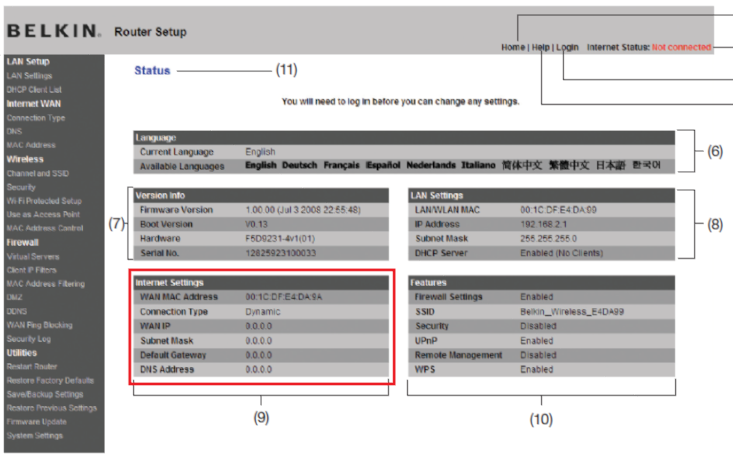Click boot version V0.13 value
The height and width of the screenshot is (457, 733).
coord(256,225)
